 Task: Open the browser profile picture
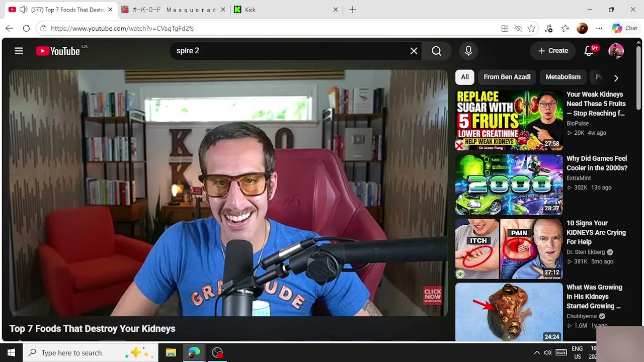pyautogui.click(x=582, y=28)
